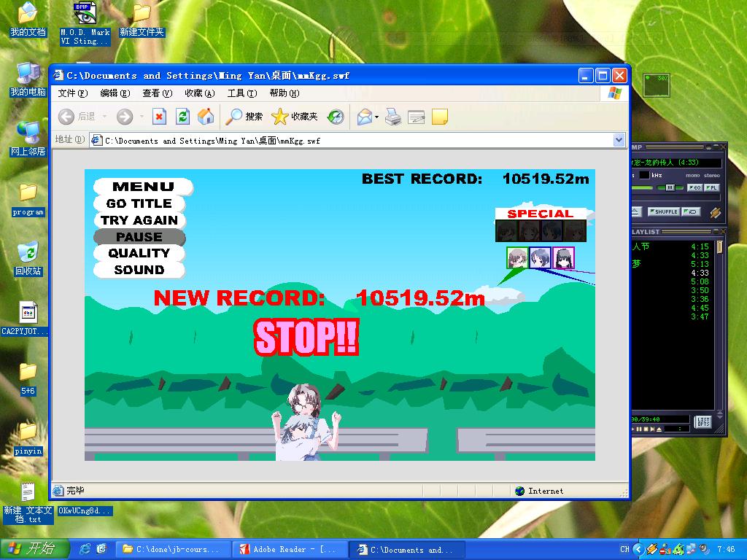Click the Stop loading red X icon
Screen dimensions: 747x560
[x=159, y=116]
